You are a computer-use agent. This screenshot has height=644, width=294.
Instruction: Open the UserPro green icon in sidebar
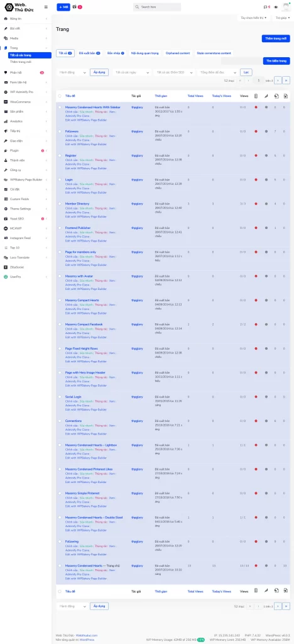(6, 277)
